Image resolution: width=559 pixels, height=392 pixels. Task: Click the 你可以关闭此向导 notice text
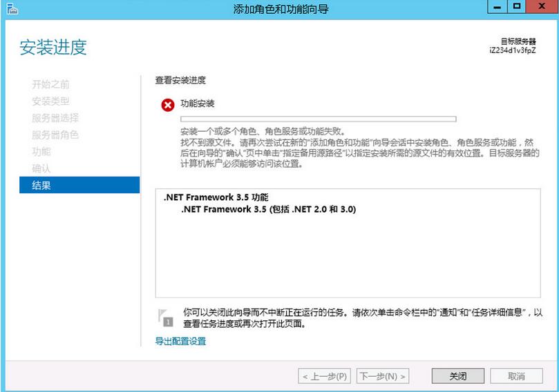363,318
